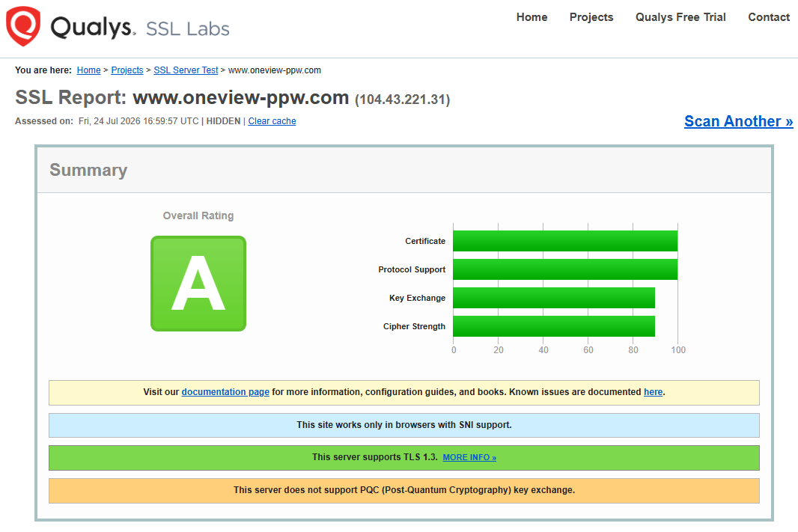Viewport: 798px width, 532px height.
Task: Open Qualys Free Trial menu item
Action: point(680,17)
